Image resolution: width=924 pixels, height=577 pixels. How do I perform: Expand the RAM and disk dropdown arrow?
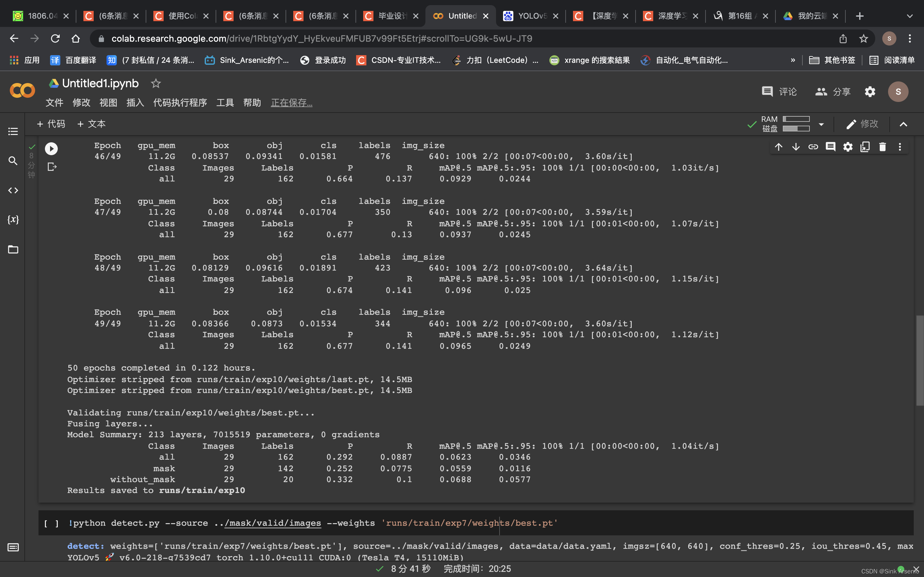pos(821,124)
